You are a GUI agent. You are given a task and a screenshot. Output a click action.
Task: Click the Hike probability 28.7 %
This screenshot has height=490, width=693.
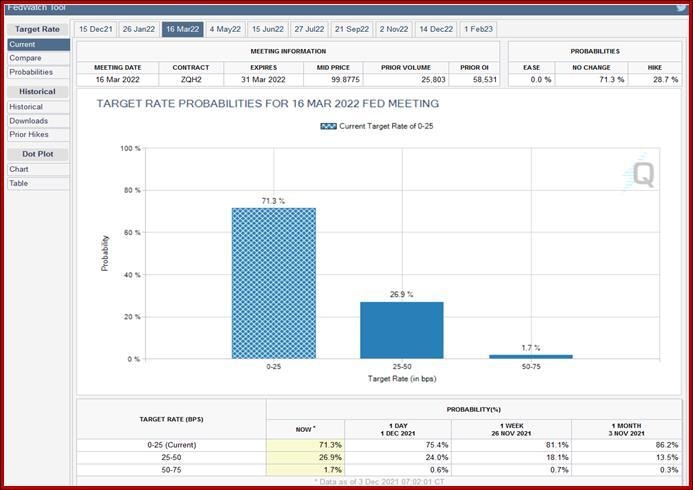[x=666, y=80]
